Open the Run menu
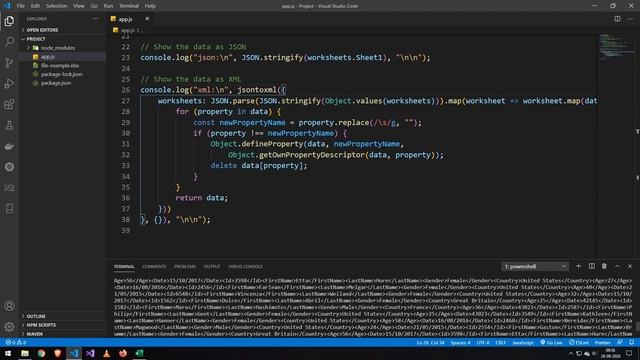The width and height of the screenshot is (640, 360). (108, 6)
